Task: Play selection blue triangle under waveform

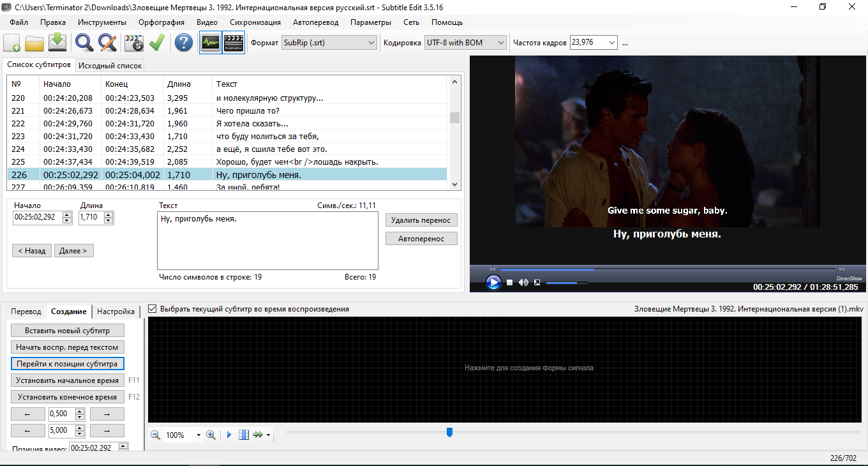Action: click(229, 435)
